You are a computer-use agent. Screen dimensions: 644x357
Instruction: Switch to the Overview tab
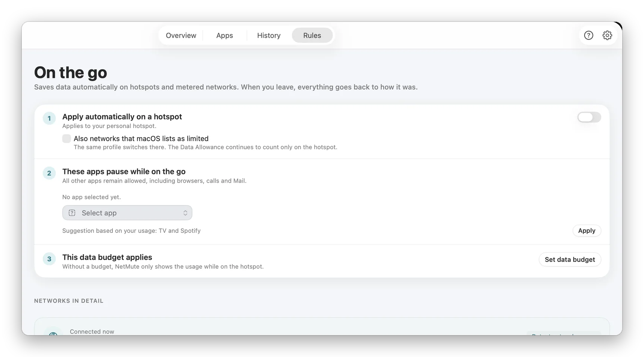click(x=181, y=35)
